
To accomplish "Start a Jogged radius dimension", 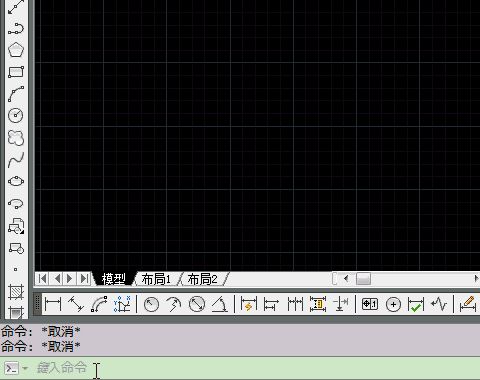I will pyautogui.click(x=174, y=305).
